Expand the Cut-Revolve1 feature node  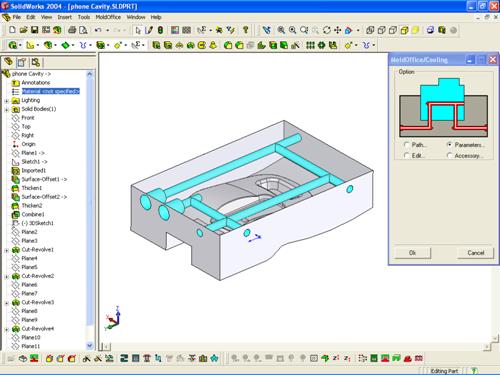(6, 250)
